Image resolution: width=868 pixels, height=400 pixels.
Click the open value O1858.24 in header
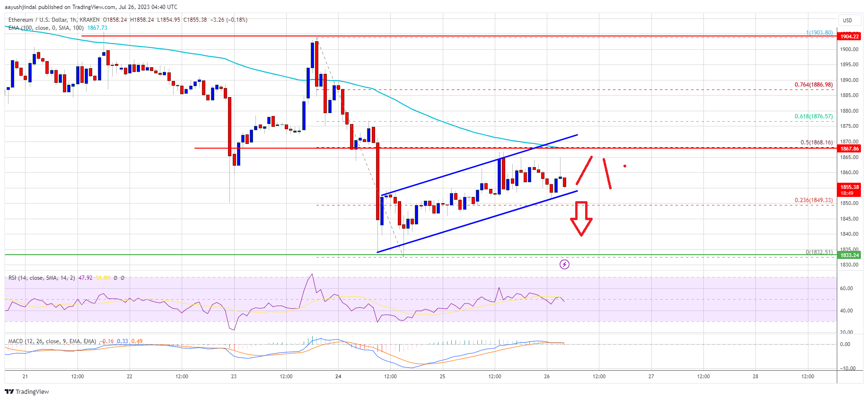coord(115,20)
